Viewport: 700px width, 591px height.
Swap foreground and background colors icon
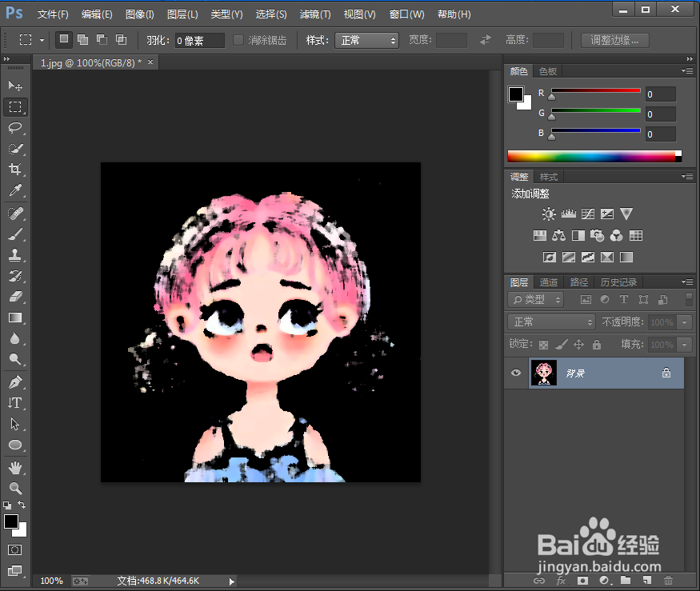pos(22,505)
